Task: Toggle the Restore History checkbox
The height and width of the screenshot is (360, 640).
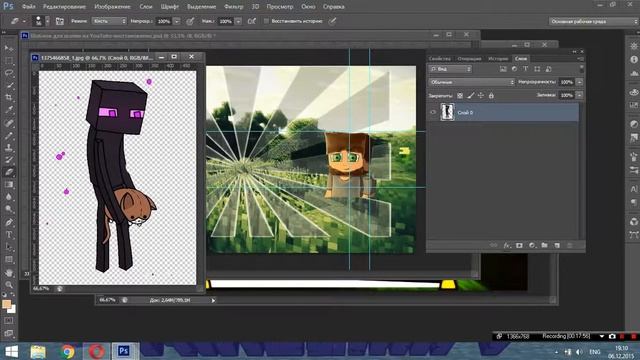Action: pyautogui.click(x=266, y=21)
